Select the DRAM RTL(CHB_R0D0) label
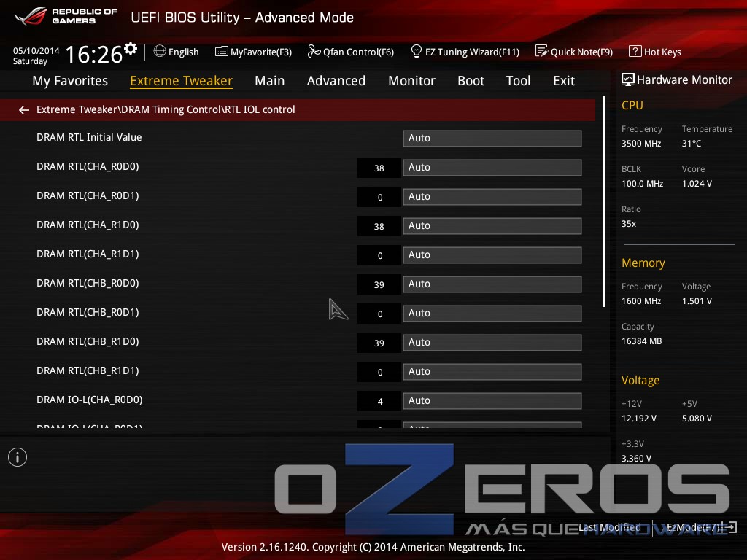Viewport: 747px width, 560px height. click(x=88, y=284)
